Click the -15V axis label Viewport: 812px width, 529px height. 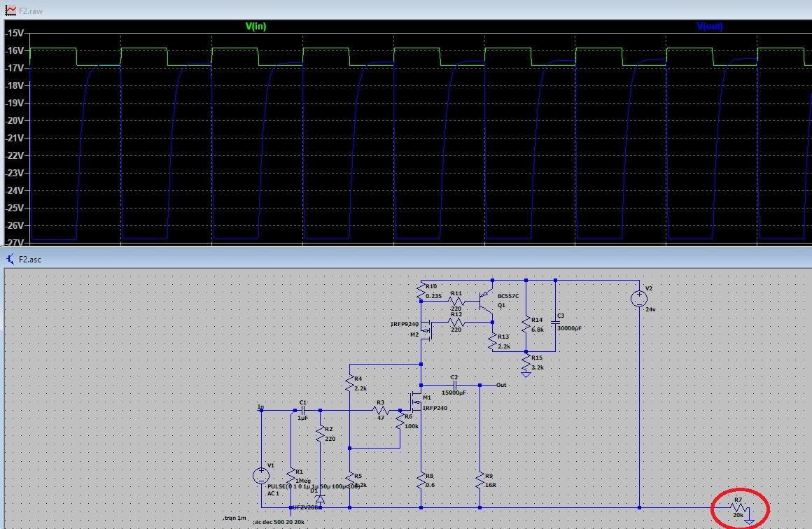tap(15, 33)
